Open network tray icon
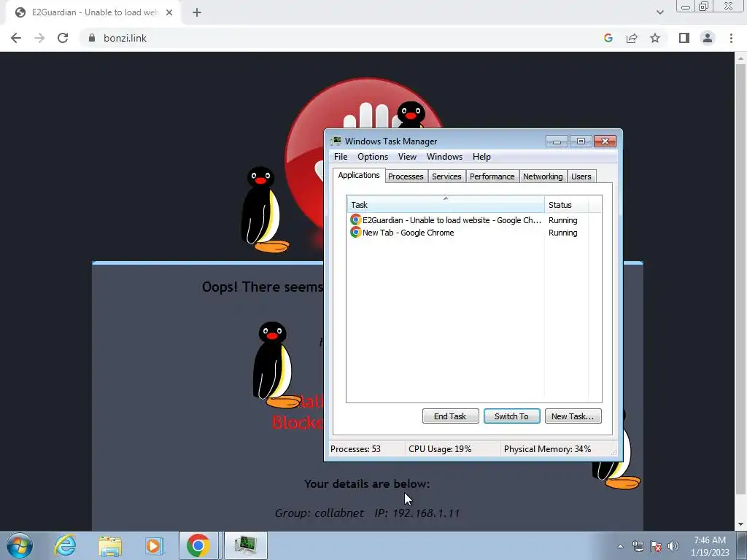Screen dimensions: 747x560 (638, 546)
